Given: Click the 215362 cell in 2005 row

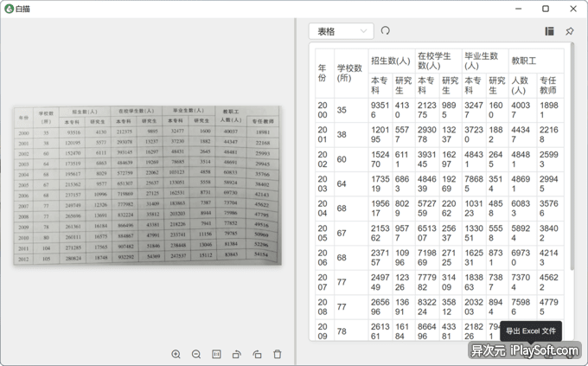Looking at the screenshot, I should click(380, 233).
